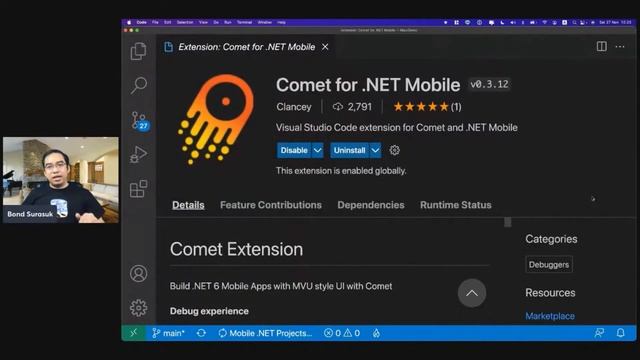Viewport: 640px width, 360px height.
Task: Switch to the Runtime Status tab
Action: pyautogui.click(x=456, y=205)
